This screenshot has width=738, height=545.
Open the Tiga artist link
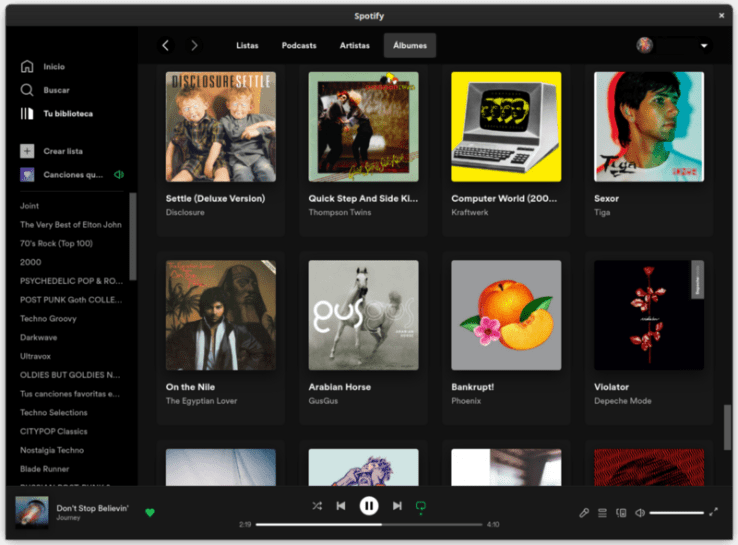pos(602,212)
